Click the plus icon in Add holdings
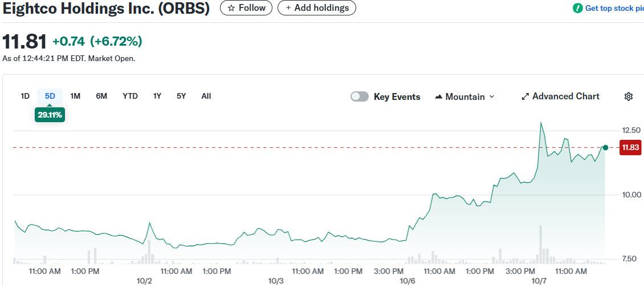The image size is (644, 286). tap(288, 8)
